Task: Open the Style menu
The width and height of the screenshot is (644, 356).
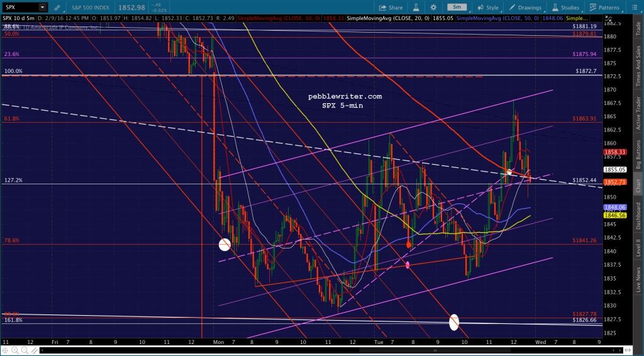Action: pyautogui.click(x=488, y=8)
